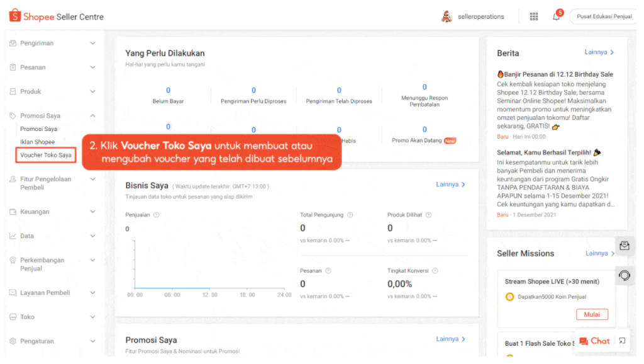The width and height of the screenshot is (644, 364).
Task: Click the Pengiriman sidebar icon
Action: (13, 43)
